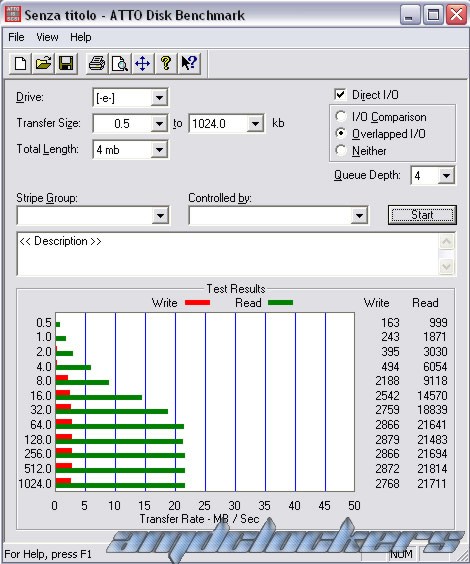Click the ATTO application icon in title bar
This screenshot has height=564, width=470.
[x=13, y=14]
